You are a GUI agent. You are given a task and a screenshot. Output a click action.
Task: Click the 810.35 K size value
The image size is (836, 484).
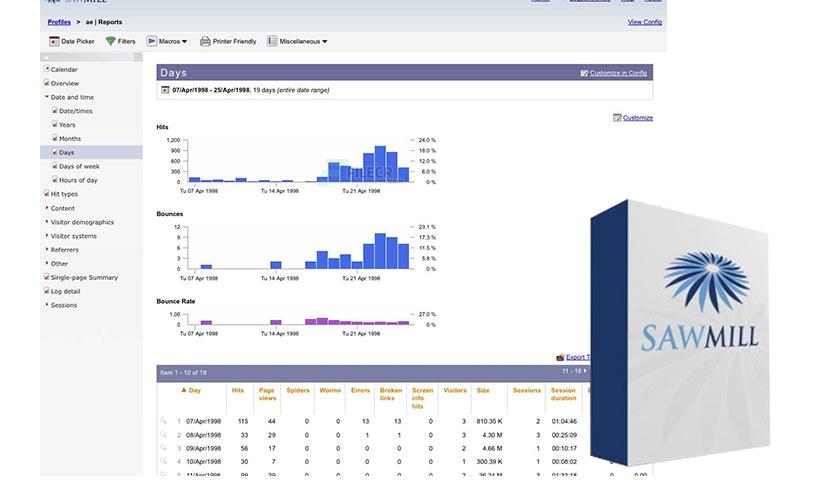coord(489,421)
